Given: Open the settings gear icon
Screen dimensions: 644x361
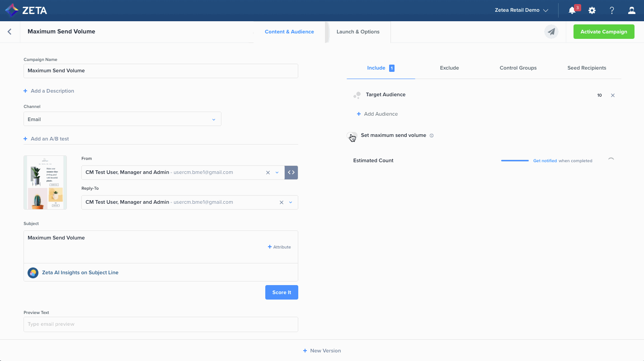Looking at the screenshot, I should [592, 10].
